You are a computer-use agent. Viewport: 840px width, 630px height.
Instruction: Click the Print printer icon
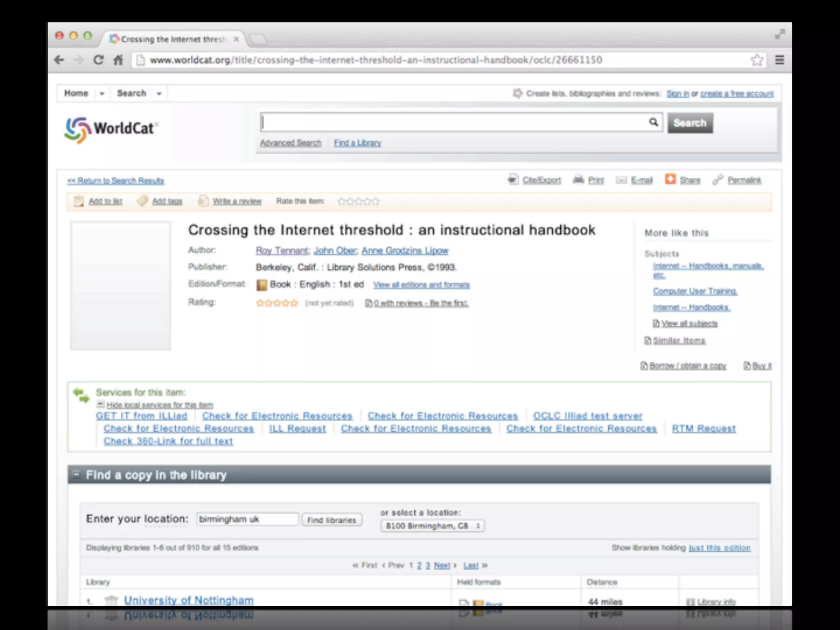coord(578,180)
